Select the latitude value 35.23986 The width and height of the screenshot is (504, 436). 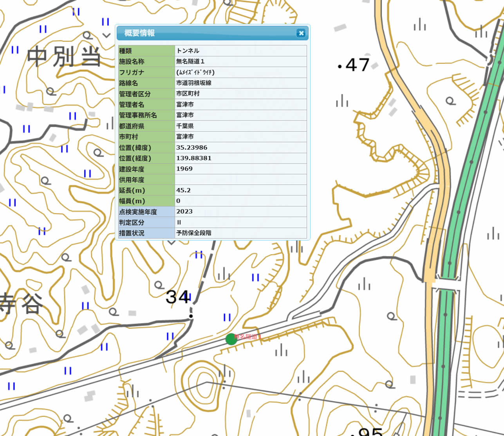tap(192, 148)
